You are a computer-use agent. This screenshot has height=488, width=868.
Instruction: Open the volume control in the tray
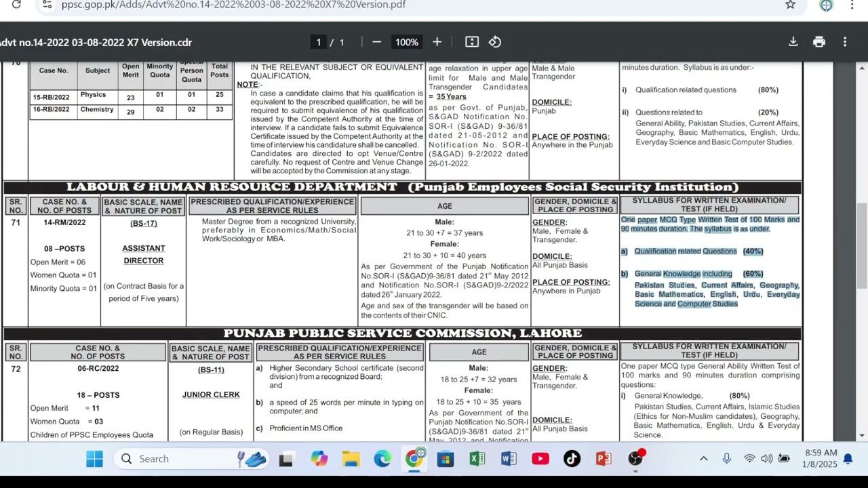tap(767, 459)
